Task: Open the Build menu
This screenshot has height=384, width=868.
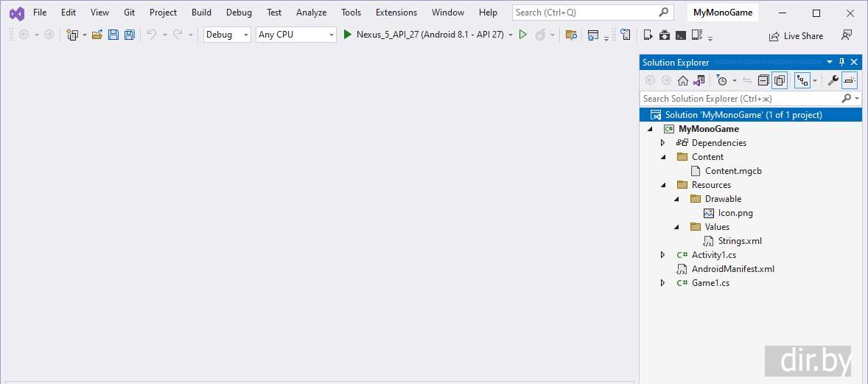Action: click(x=201, y=13)
